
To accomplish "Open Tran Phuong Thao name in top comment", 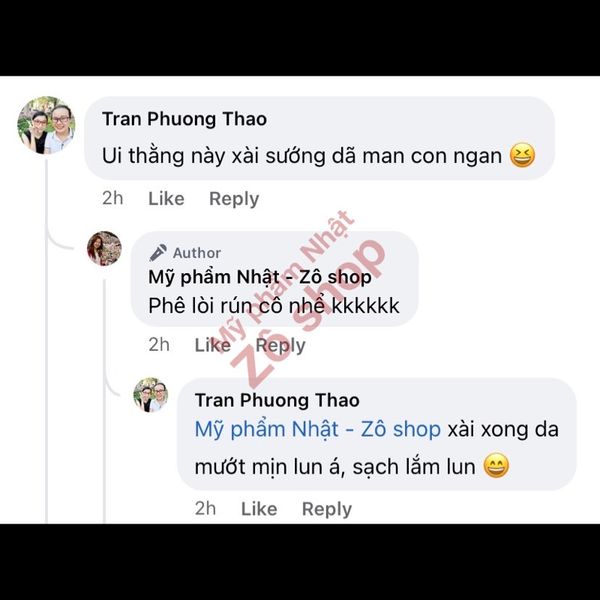I will (184, 119).
